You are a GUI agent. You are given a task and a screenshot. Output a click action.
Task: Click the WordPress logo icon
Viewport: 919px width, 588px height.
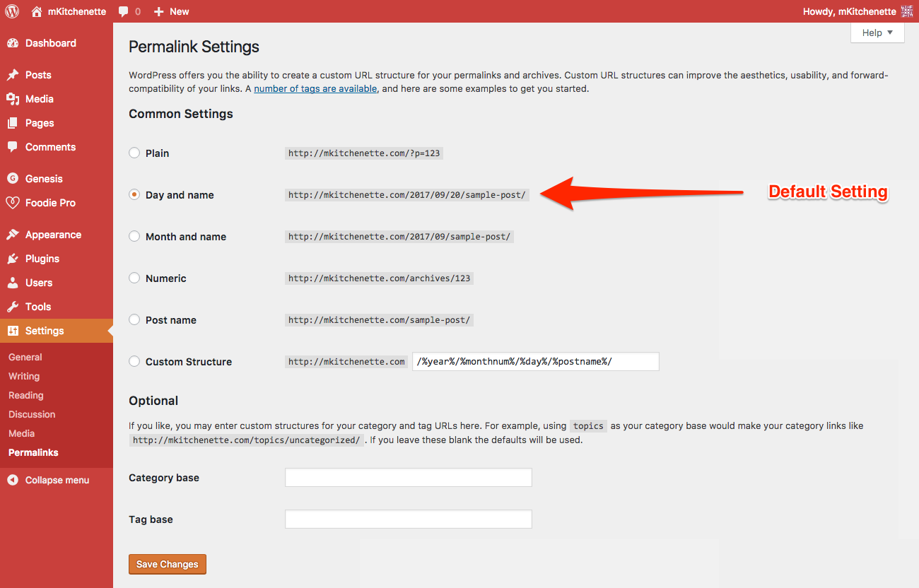click(x=12, y=11)
